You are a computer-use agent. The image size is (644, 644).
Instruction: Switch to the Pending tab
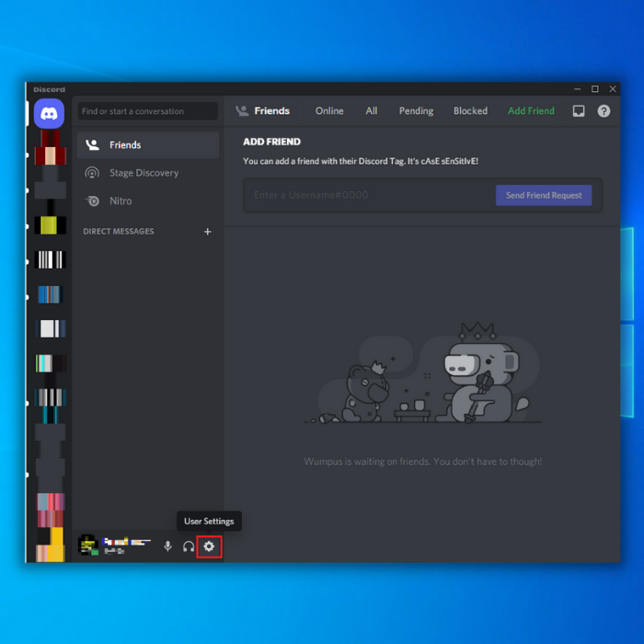click(x=416, y=111)
